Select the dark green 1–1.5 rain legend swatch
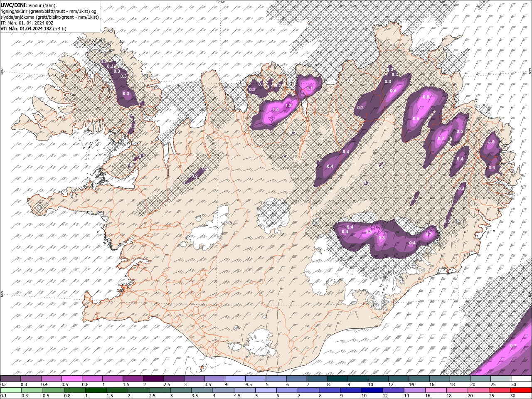532x399 pixels. pyautogui.click(x=96, y=390)
